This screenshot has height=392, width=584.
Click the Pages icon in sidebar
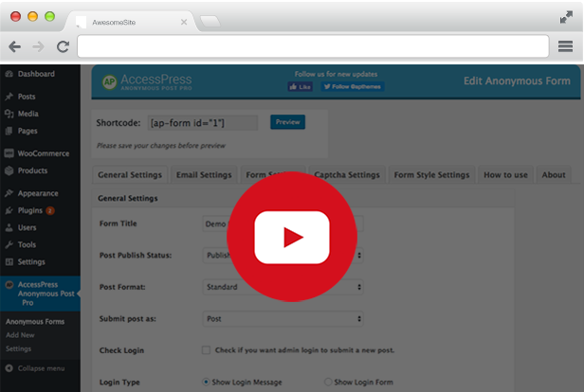9,131
